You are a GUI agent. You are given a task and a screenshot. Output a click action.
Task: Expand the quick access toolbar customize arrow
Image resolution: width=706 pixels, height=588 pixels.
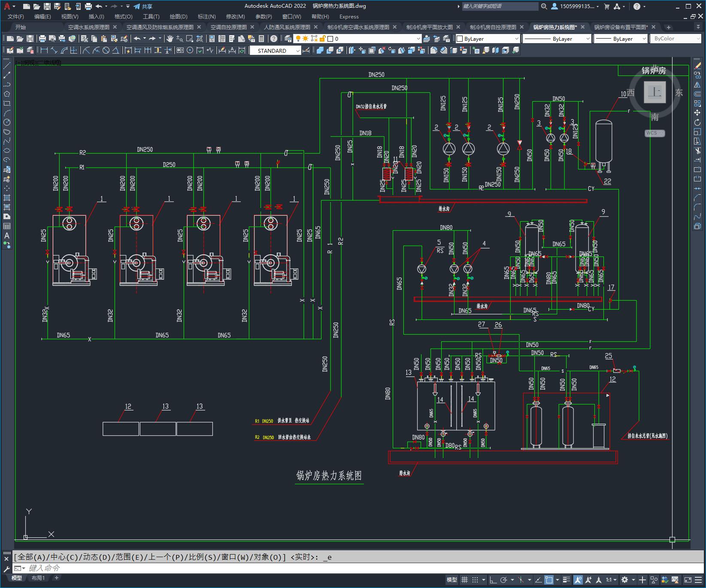pos(128,6)
